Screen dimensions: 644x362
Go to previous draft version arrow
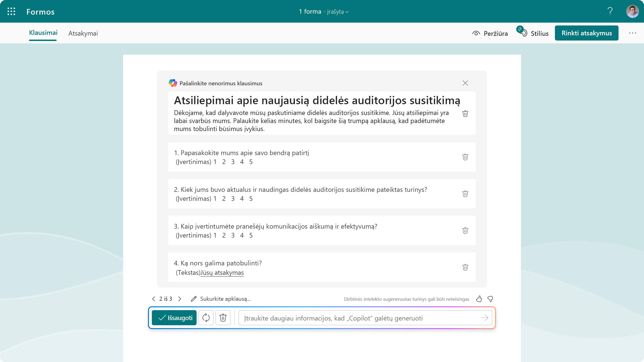click(153, 299)
